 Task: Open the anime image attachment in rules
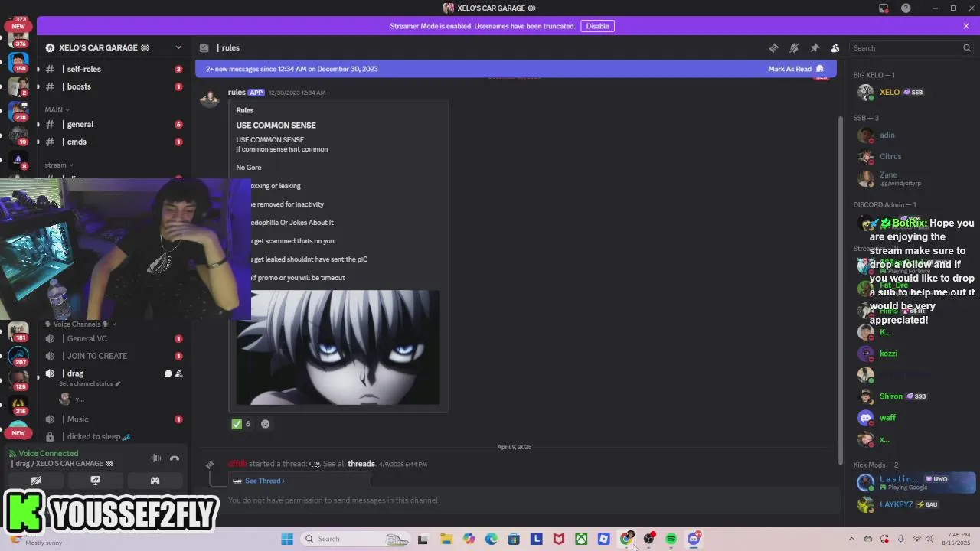tap(338, 347)
